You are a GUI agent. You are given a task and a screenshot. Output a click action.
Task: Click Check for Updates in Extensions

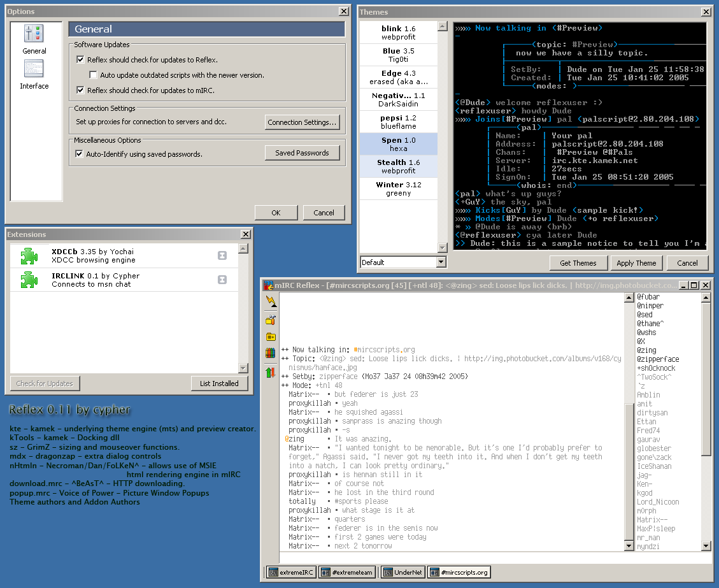pyautogui.click(x=45, y=384)
